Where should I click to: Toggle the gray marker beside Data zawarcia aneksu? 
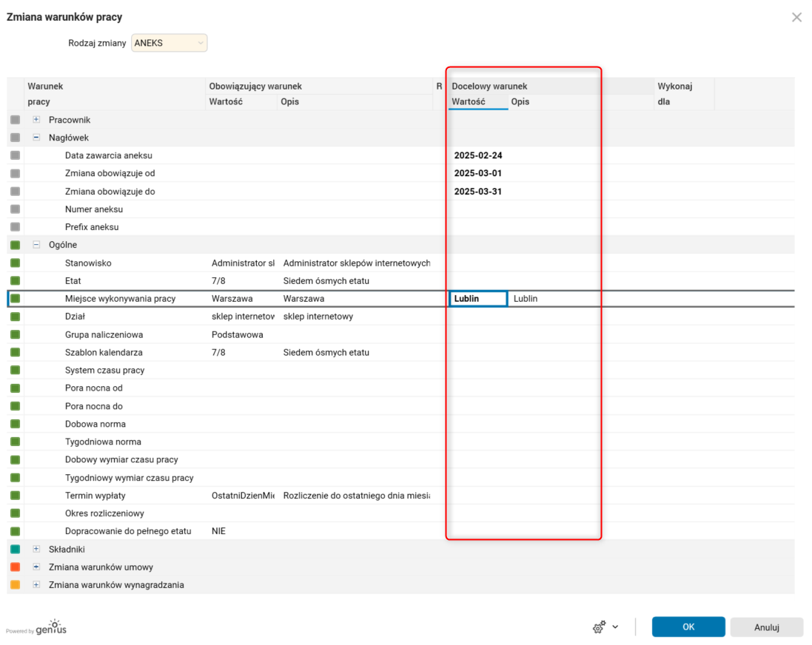[16, 155]
